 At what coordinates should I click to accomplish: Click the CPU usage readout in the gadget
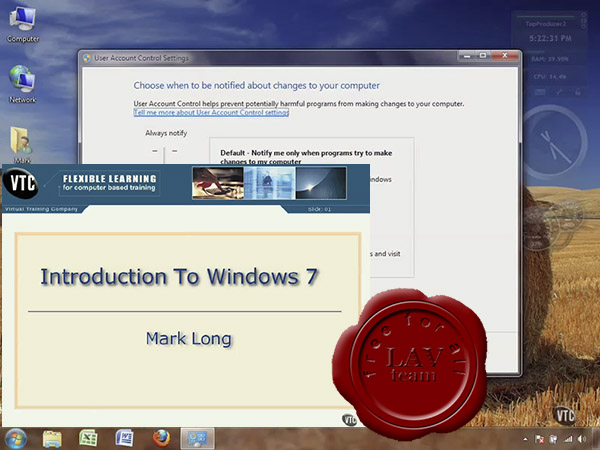pyautogui.click(x=550, y=77)
